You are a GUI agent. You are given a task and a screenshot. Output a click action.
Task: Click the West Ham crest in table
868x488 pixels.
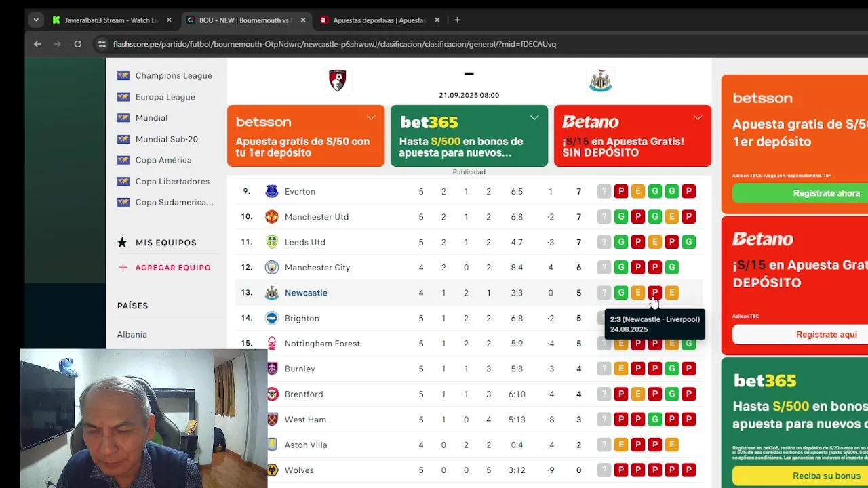(272, 419)
